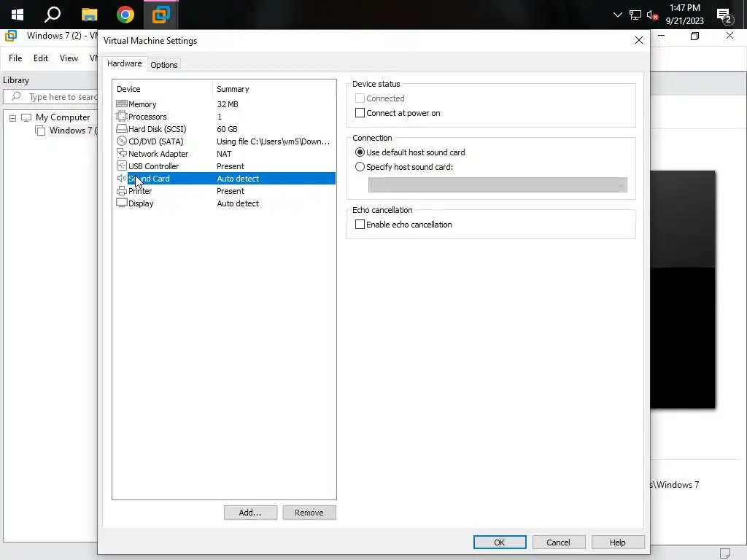Image resolution: width=747 pixels, height=560 pixels.
Task: Open the File menu in VMware
Action: point(15,58)
